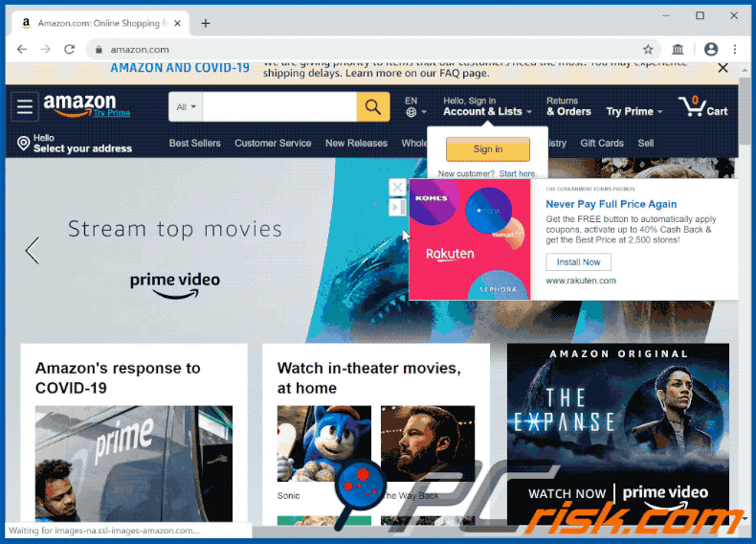This screenshot has height=544, width=756.
Task: Click the site lock icon in address bar
Action: [99, 49]
